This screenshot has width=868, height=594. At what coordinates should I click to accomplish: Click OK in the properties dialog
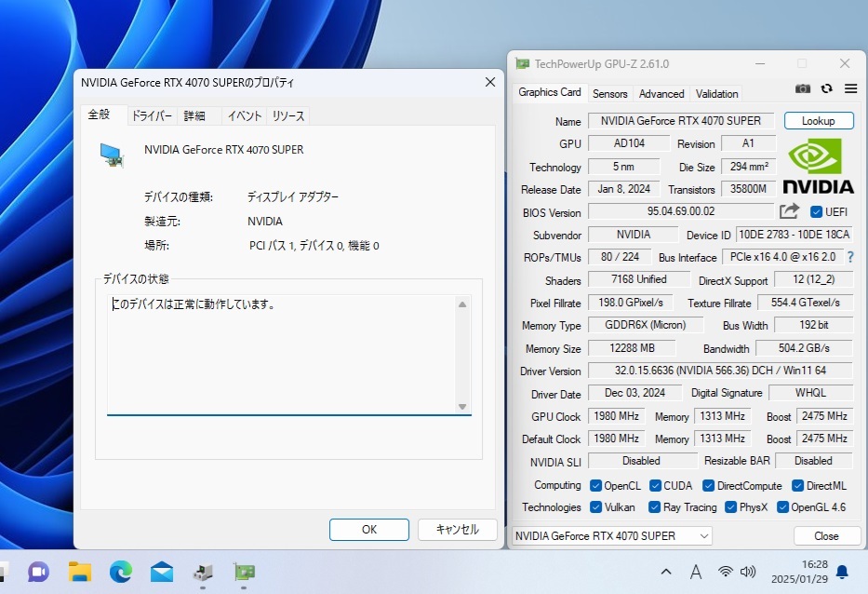click(368, 529)
